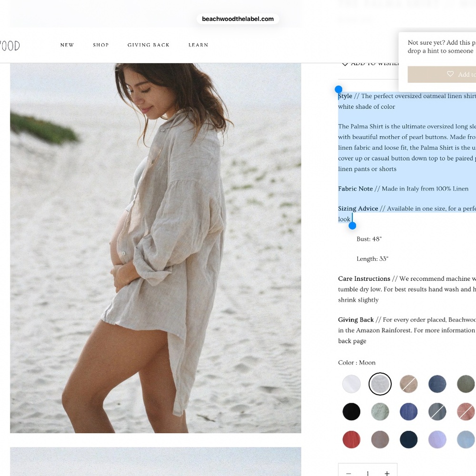The image size is (476, 476).
Task: Click the 'Color : Moon' label
Action: (357, 362)
